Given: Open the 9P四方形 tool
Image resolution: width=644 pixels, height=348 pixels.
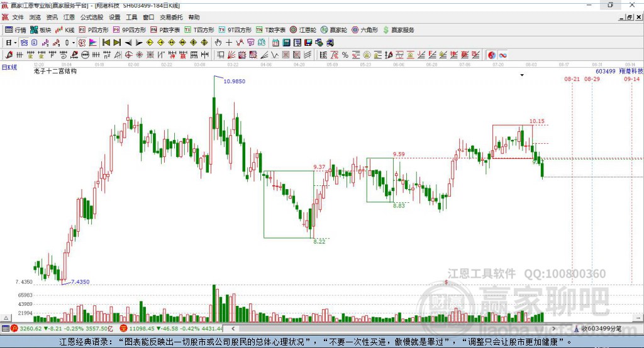Looking at the screenshot, I should (x=130, y=30).
